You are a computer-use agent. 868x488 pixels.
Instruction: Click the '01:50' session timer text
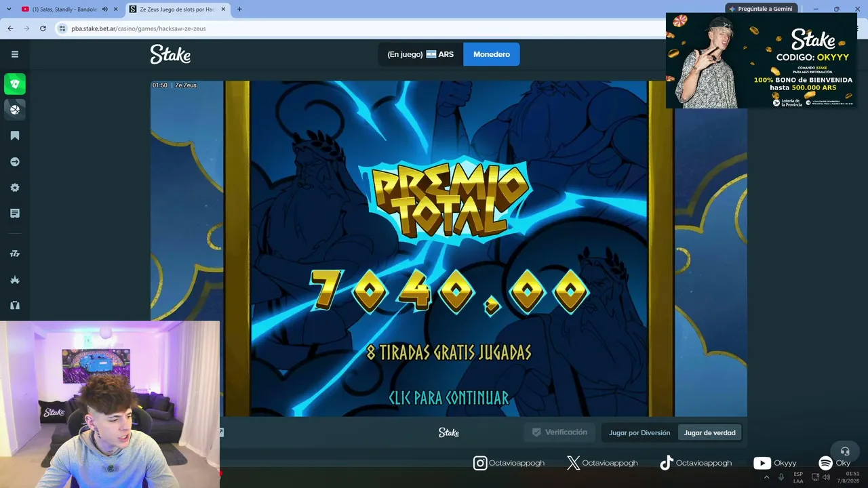[x=160, y=85]
